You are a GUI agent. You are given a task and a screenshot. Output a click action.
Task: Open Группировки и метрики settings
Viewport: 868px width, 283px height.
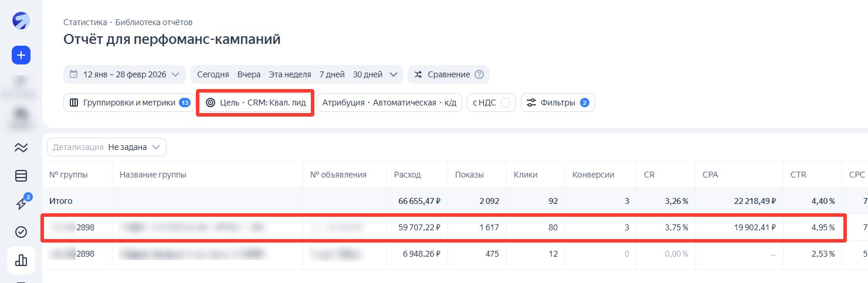(129, 103)
